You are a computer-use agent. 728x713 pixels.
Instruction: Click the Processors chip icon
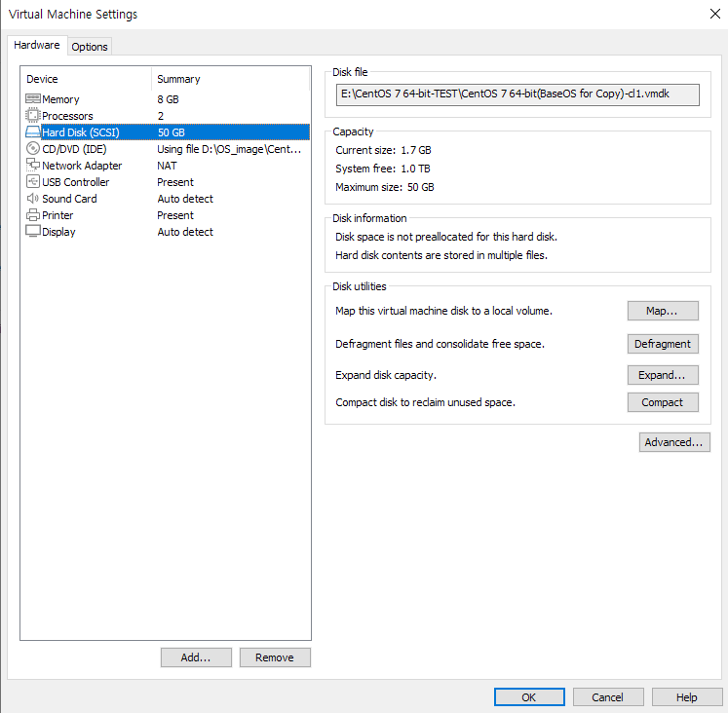[32, 115]
